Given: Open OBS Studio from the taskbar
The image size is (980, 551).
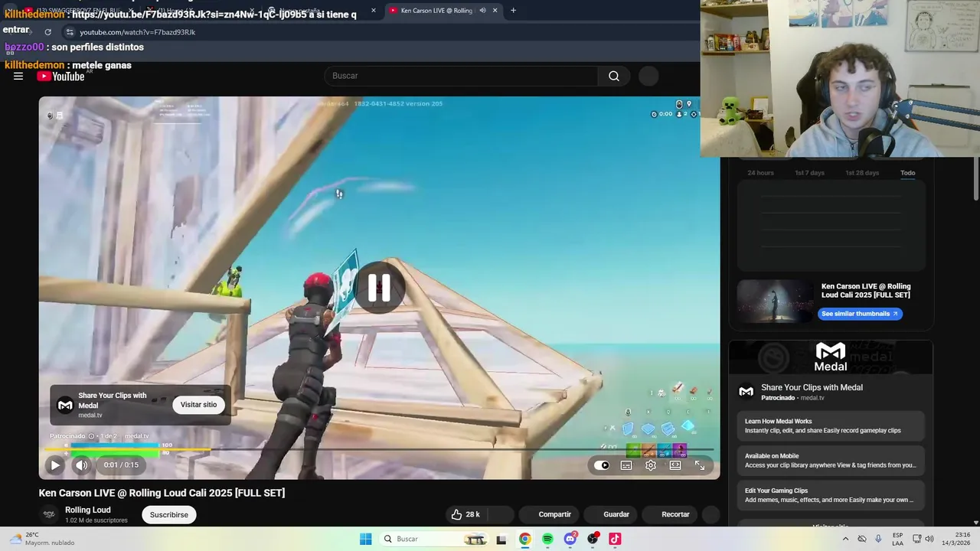Looking at the screenshot, I should [593, 539].
